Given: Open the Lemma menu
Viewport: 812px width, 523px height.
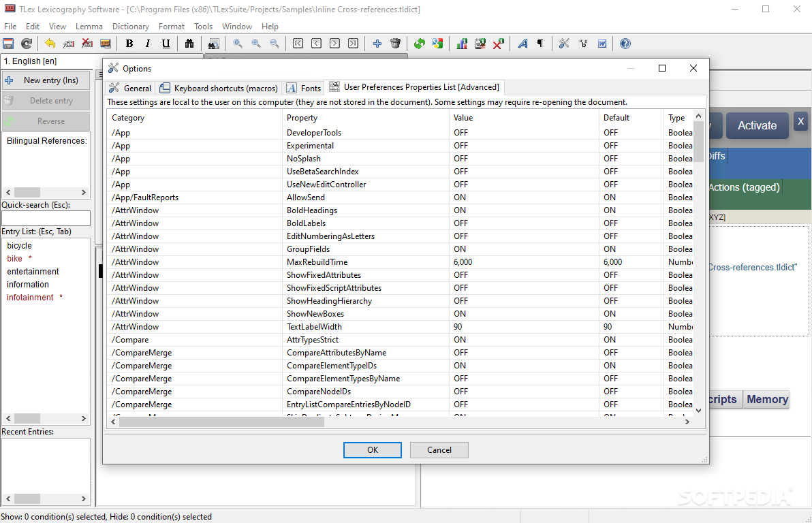Looking at the screenshot, I should coord(89,27).
